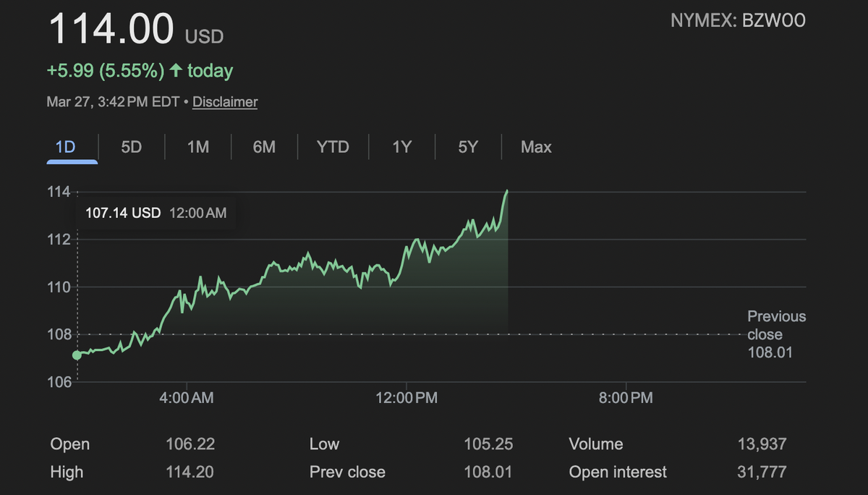
Task: Click the 12:00 PM axis label
Action: click(x=406, y=397)
